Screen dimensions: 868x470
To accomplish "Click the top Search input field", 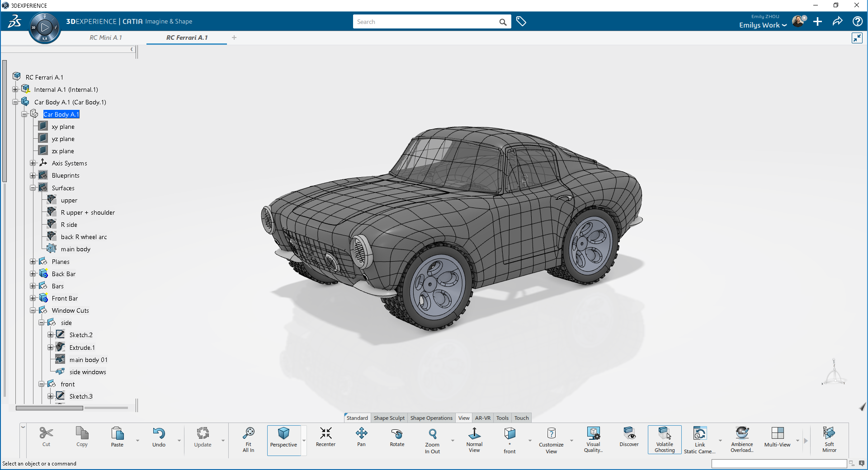I will (x=425, y=22).
